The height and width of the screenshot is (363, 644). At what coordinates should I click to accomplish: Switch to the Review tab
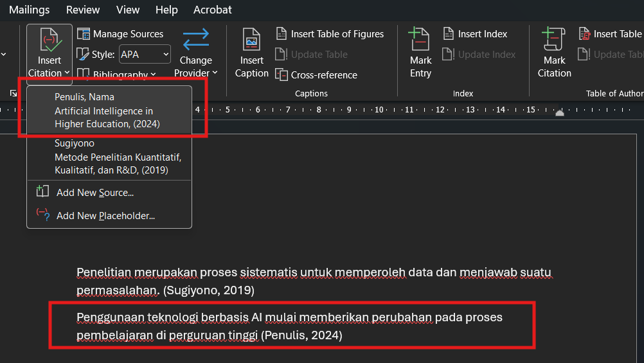click(83, 10)
